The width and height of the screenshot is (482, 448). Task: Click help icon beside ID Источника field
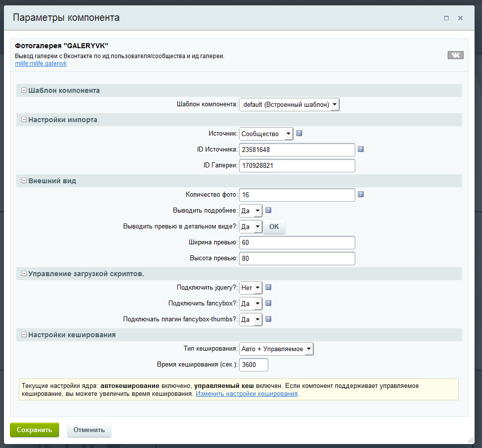(361, 149)
